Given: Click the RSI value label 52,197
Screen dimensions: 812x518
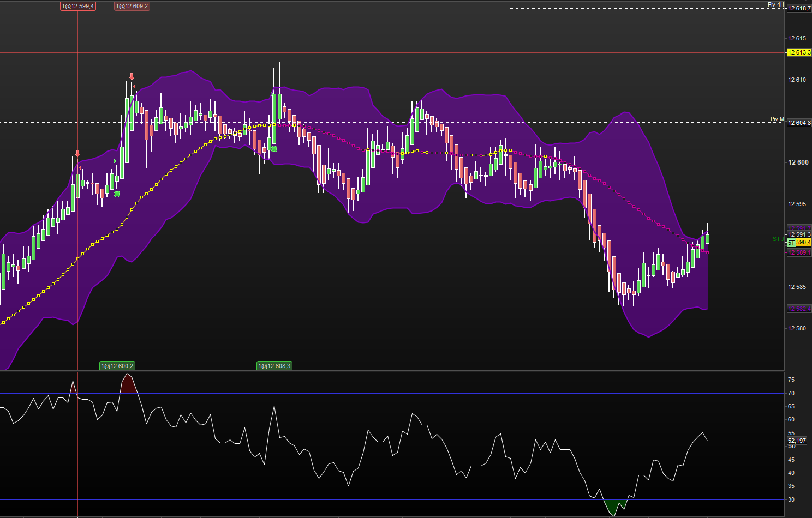Looking at the screenshot, I should point(797,441).
